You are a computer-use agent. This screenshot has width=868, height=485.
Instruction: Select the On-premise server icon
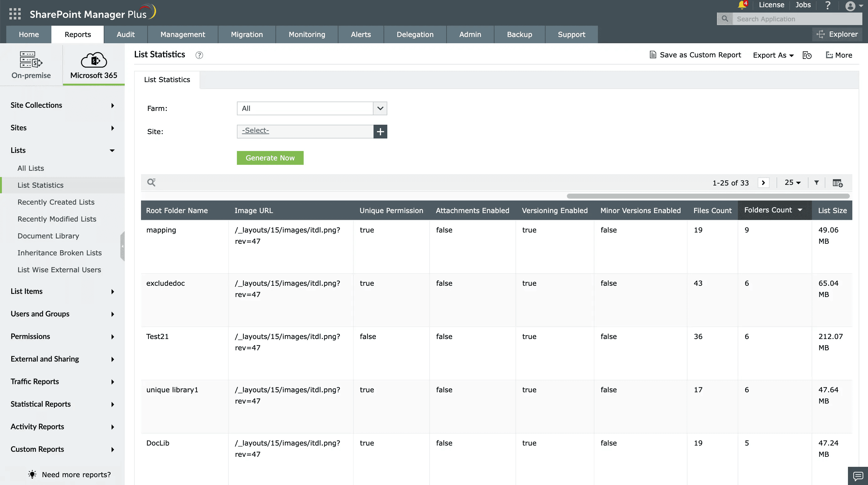point(31,60)
